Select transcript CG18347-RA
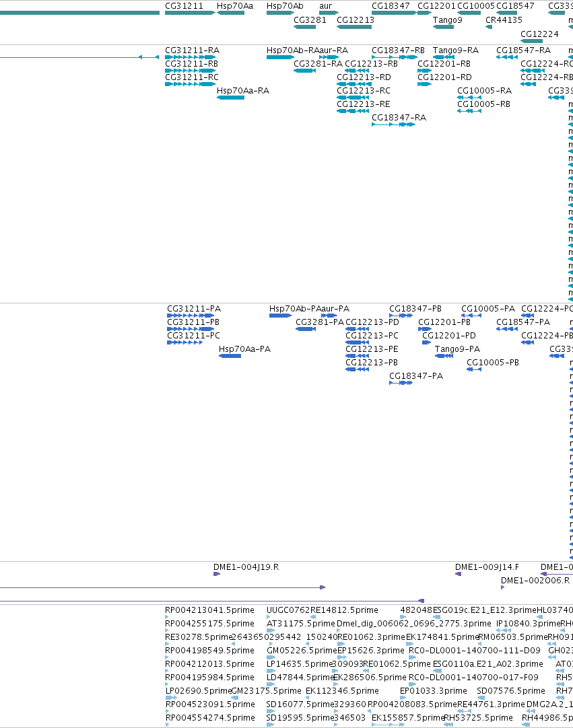Image resolution: width=573 pixels, height=728 pixels. pos(399,118)
